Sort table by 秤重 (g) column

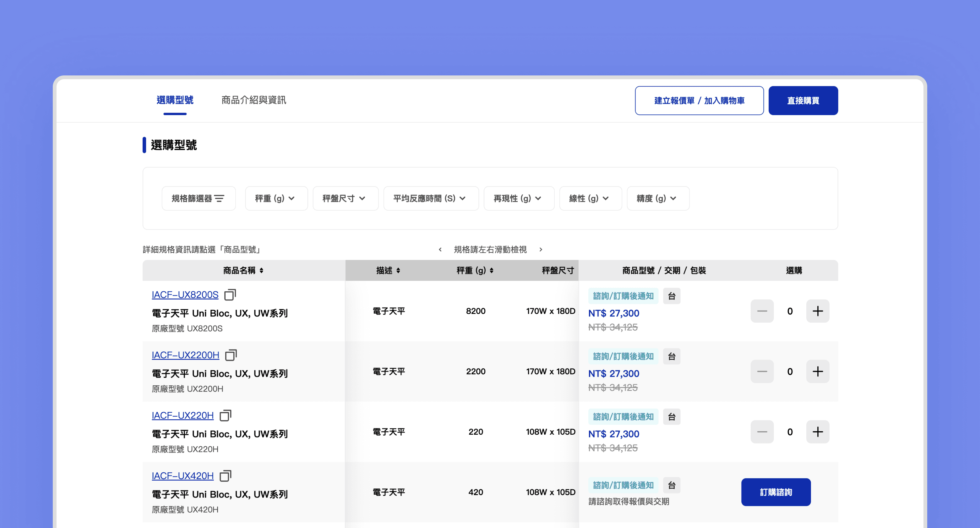492,270
